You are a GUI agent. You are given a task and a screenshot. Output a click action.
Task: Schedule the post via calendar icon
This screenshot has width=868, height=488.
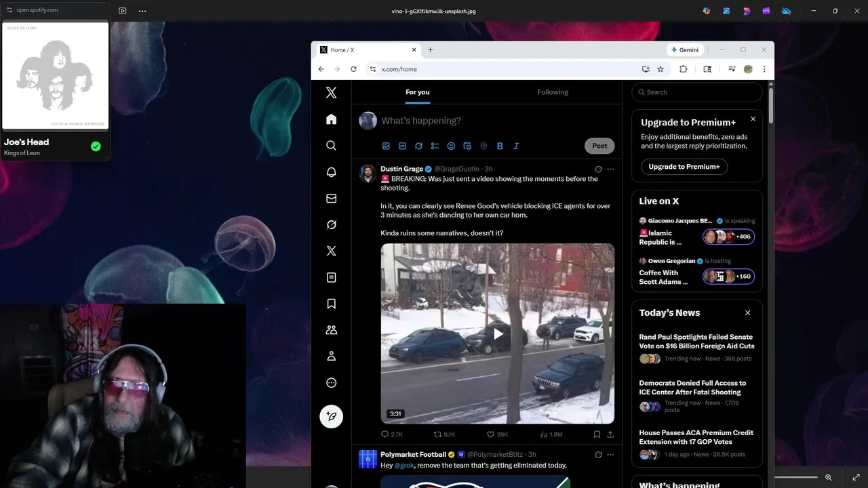pyautogui.click(x=467, y=146)
